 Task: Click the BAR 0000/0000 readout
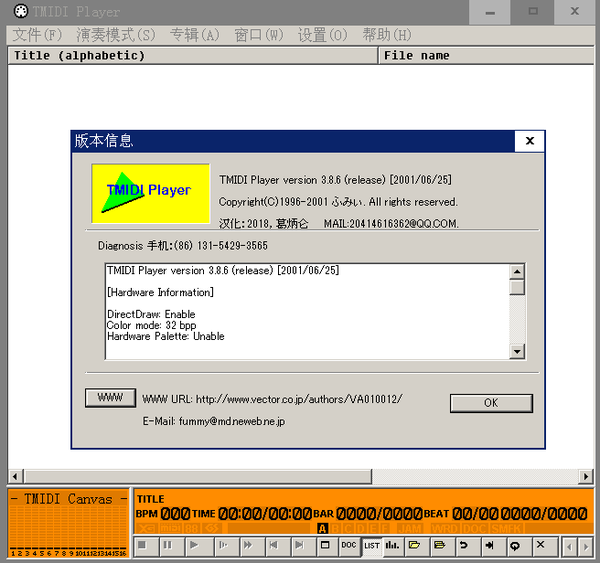pyautogui.click(x=368, y=514)
